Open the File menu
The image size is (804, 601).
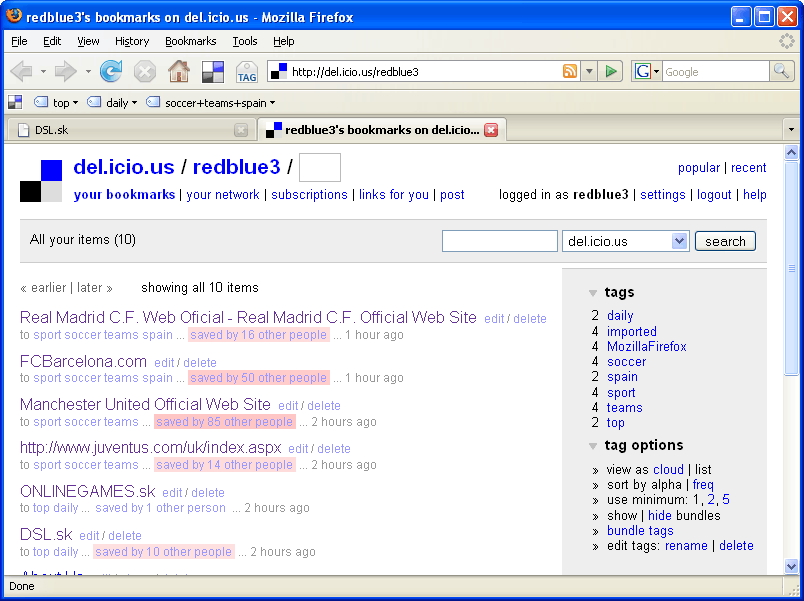pos(19,41)
